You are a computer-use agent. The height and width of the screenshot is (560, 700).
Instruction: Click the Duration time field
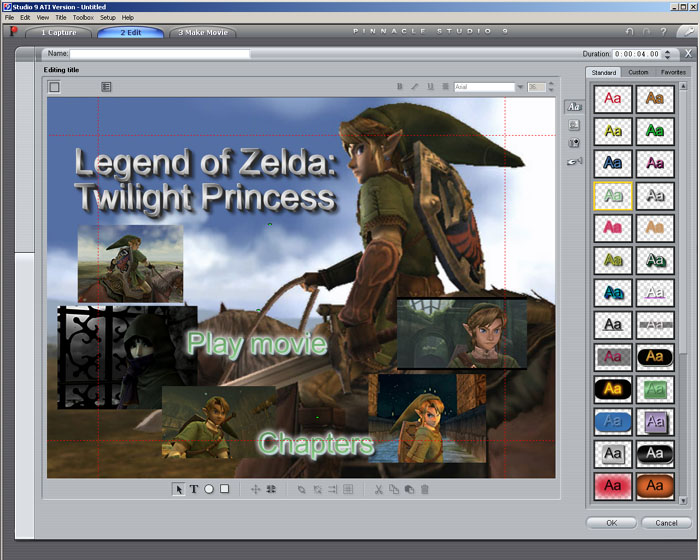[x=637, y=54]
